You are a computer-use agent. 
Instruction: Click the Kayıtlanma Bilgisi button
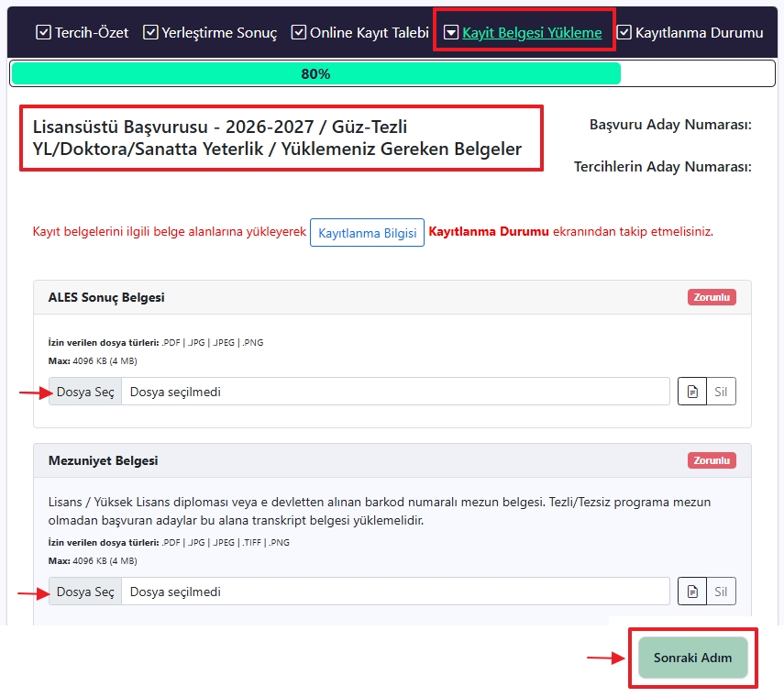pyautogui.click(x=367, y=233)
